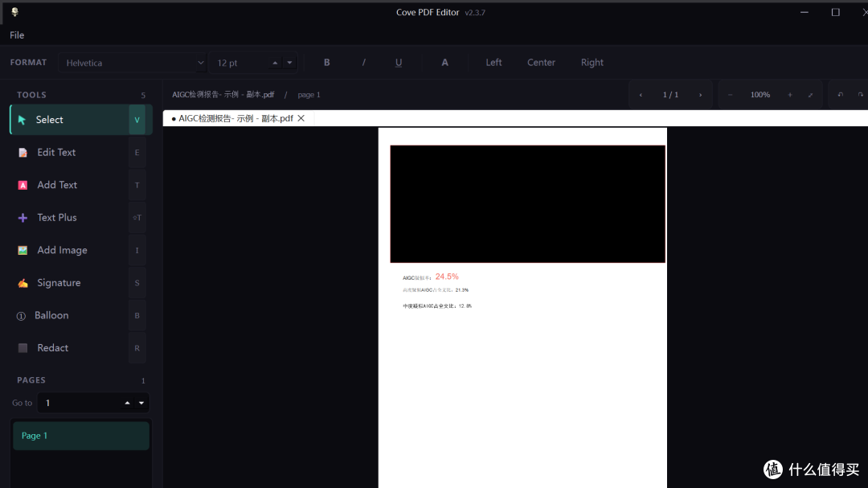This screenshot has width=868, height=488.
Task: Pick the Text Plus tool icon
Action: [23, 218]
